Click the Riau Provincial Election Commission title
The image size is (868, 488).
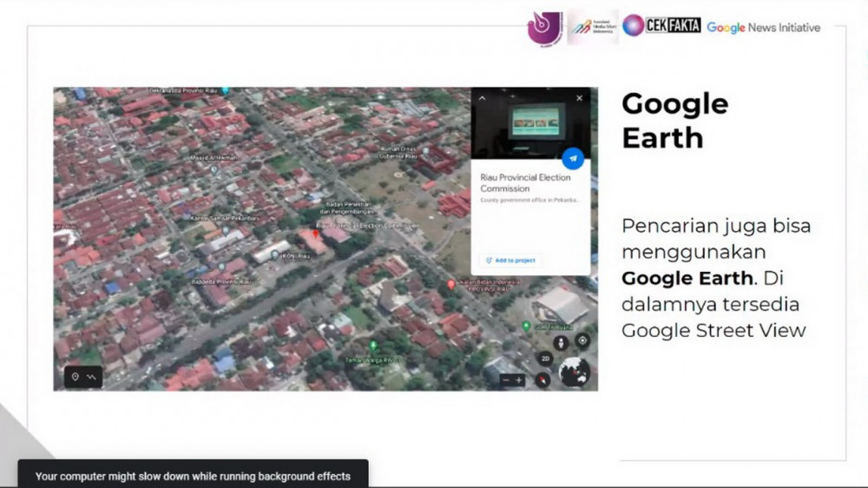pyautogui.click(x=525, y=182)
